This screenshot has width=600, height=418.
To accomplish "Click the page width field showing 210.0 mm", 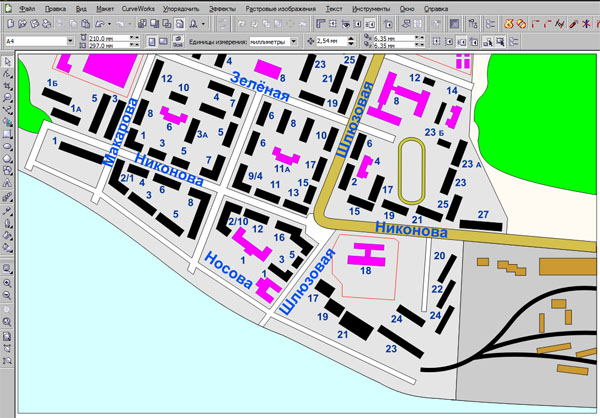I will (104, 38).
